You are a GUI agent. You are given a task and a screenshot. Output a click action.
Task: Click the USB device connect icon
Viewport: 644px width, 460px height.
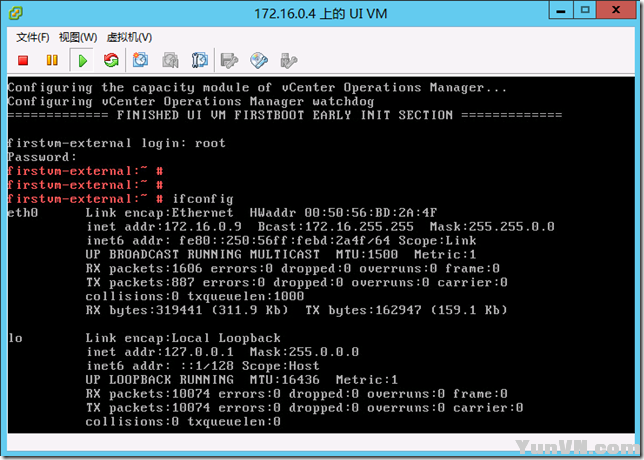tap(288, 60)
